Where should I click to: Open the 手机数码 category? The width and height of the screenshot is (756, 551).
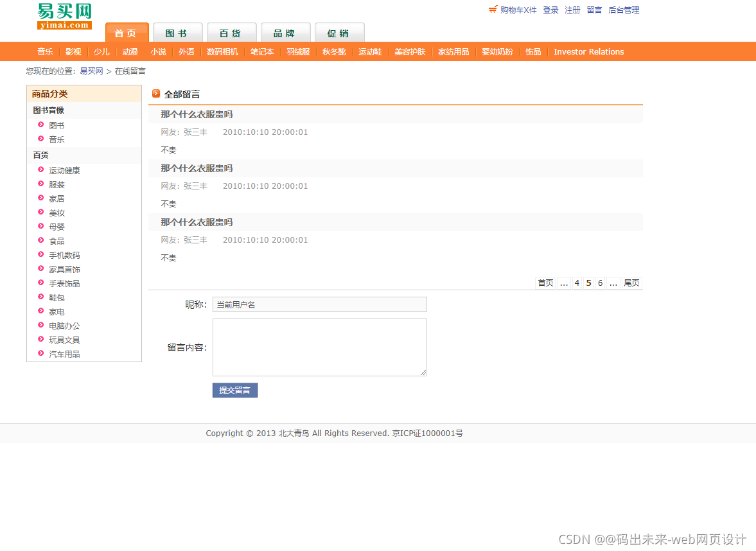(x=64, y=255)
